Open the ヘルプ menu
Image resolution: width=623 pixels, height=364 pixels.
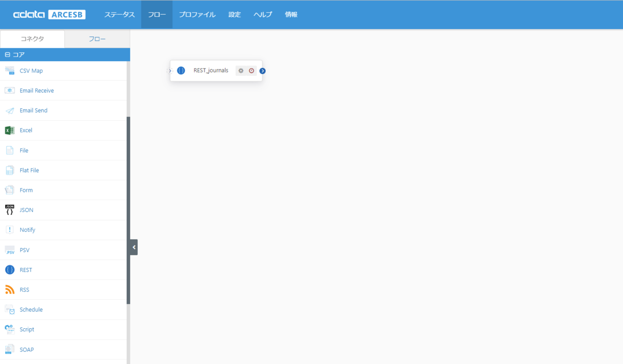[x=263, y=15]
